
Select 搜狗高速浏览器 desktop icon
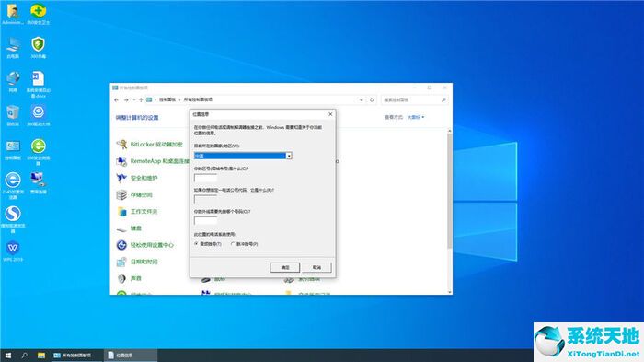[x=13, y=219]
